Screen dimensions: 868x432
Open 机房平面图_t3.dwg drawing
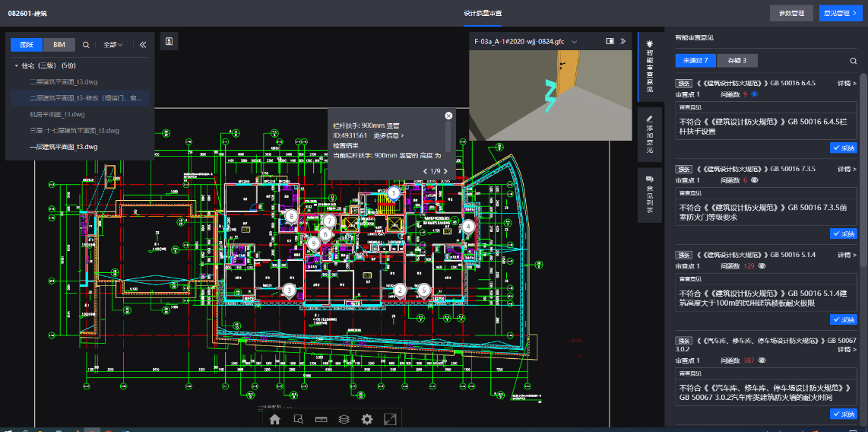pyautogui.click(x=57, y=114)
